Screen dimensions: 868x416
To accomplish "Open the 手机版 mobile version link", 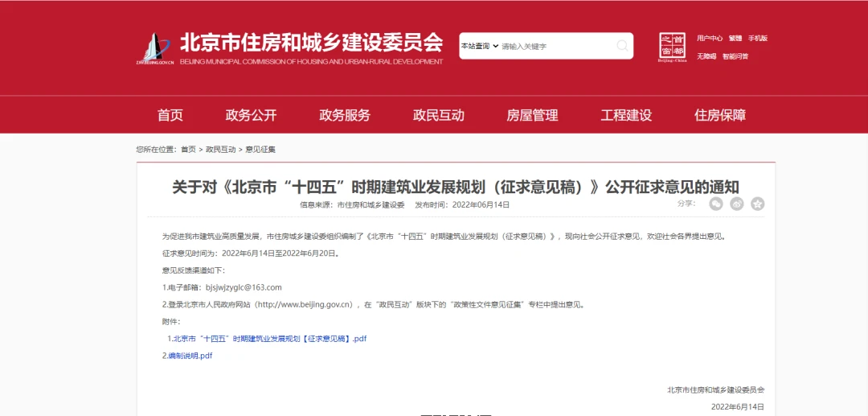I will click(758, 38).
